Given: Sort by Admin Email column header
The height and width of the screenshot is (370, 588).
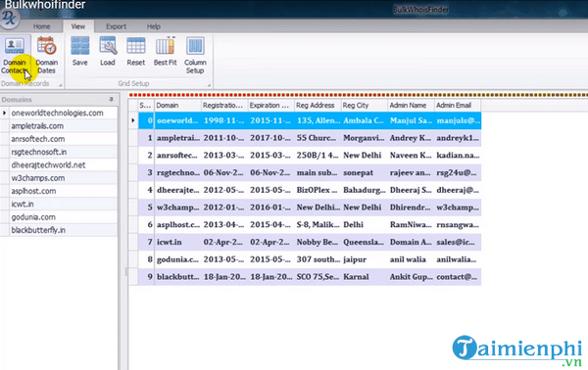Looking at the screenshot, I should pos(458,106).
